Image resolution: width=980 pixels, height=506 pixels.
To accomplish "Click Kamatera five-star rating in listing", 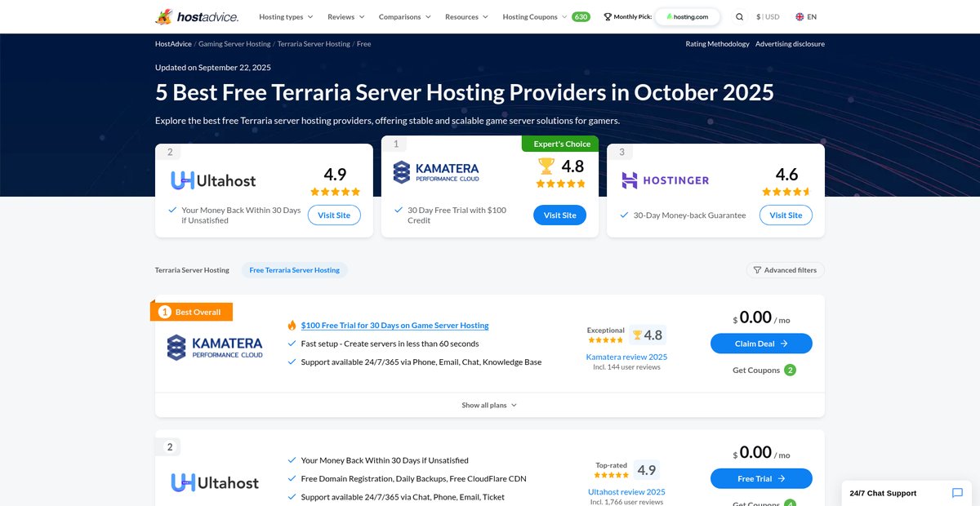I will pyautogui.click(x=605, y=340).
